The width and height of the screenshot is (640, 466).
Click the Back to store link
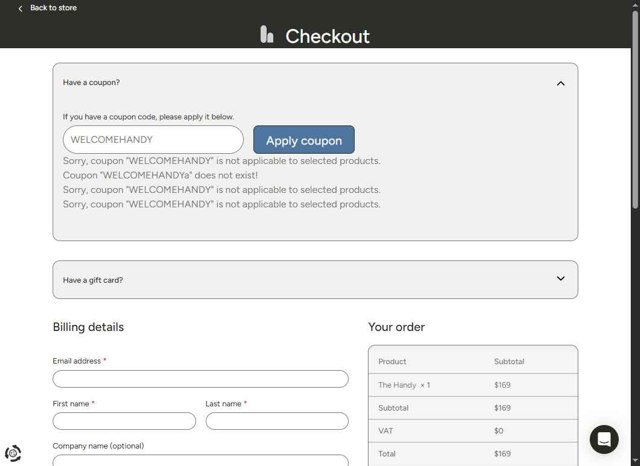[53, 8]
